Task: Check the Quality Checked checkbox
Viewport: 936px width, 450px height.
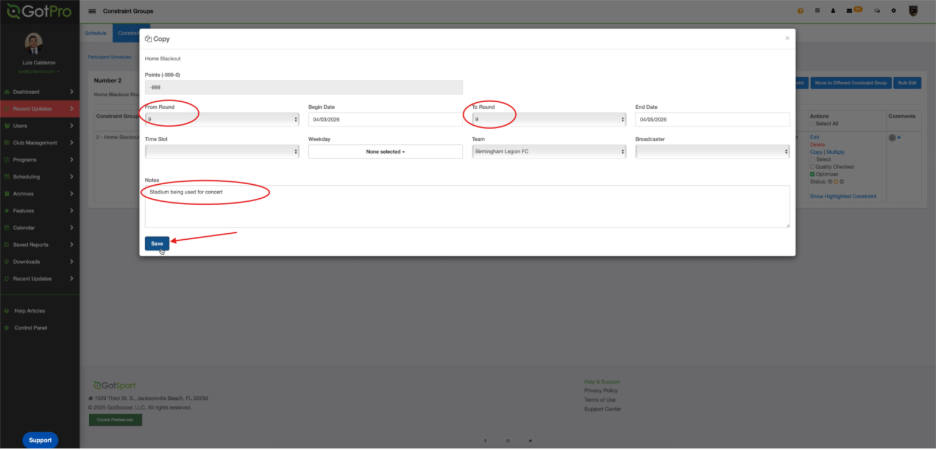Action: click(813, 167)
